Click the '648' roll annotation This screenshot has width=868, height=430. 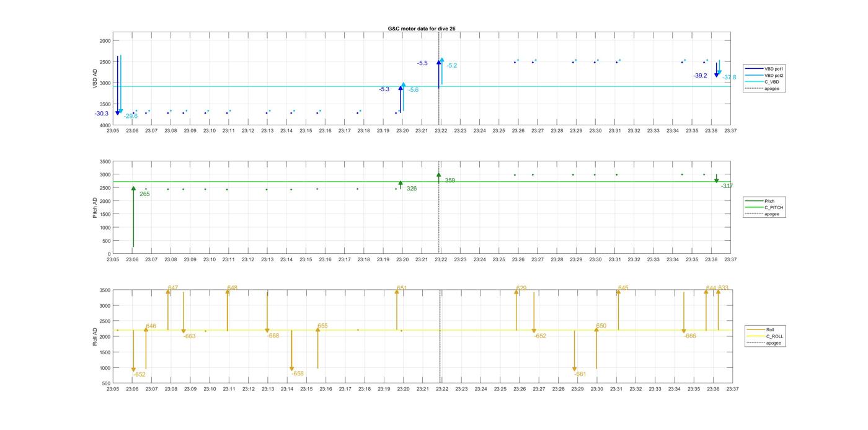click(x=232, y=288)
